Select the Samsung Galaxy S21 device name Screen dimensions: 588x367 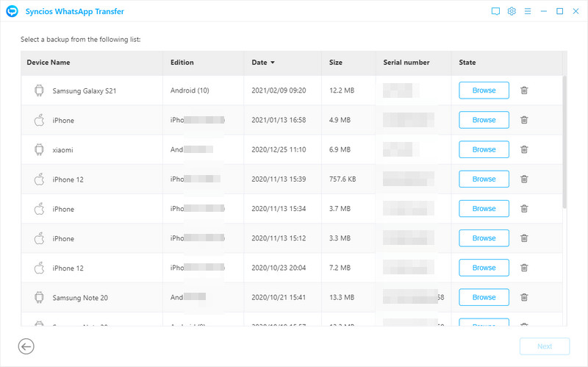tap(85, 90)
